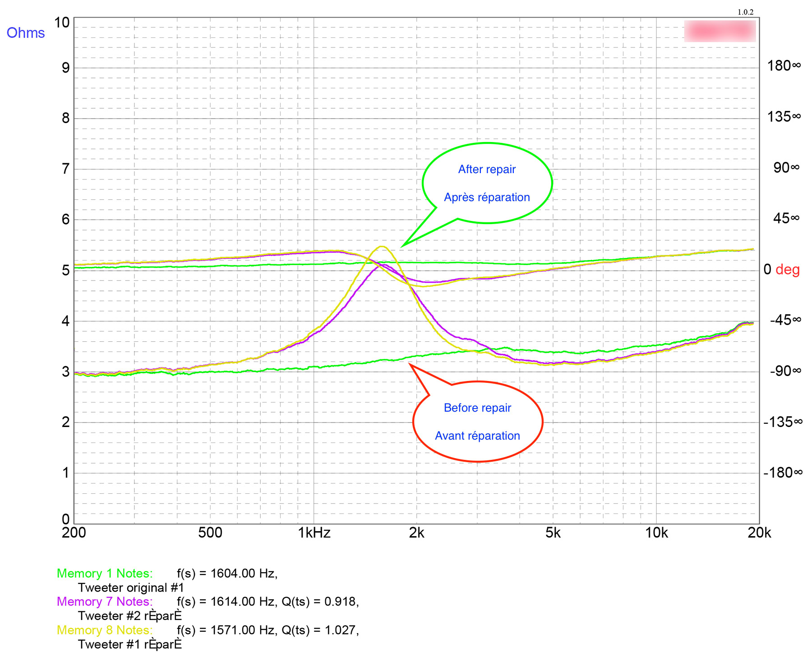This screenshot has width=812, height=661.
Task: Click the "1kHz" frequency axis label
Action: 314,533
